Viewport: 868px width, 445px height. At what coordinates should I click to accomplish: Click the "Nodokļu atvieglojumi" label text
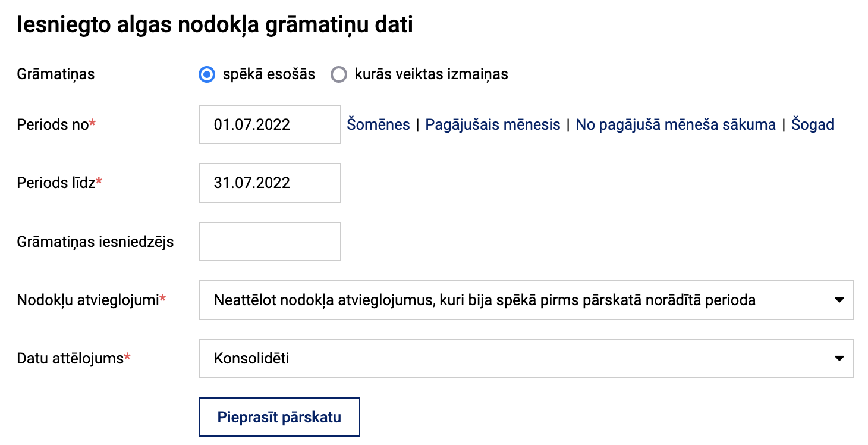tap(88, 300)
